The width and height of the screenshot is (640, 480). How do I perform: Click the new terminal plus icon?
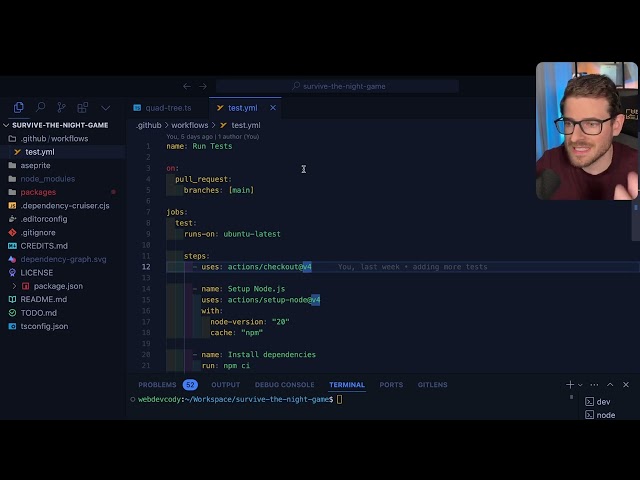570,384
